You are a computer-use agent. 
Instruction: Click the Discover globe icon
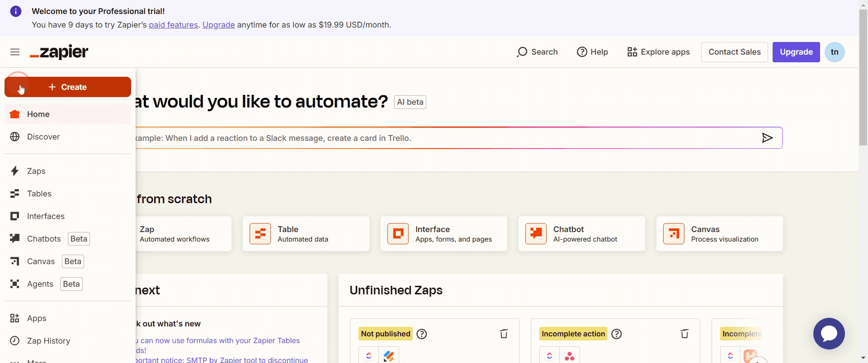pyautogui.click(x=15, y=137)
